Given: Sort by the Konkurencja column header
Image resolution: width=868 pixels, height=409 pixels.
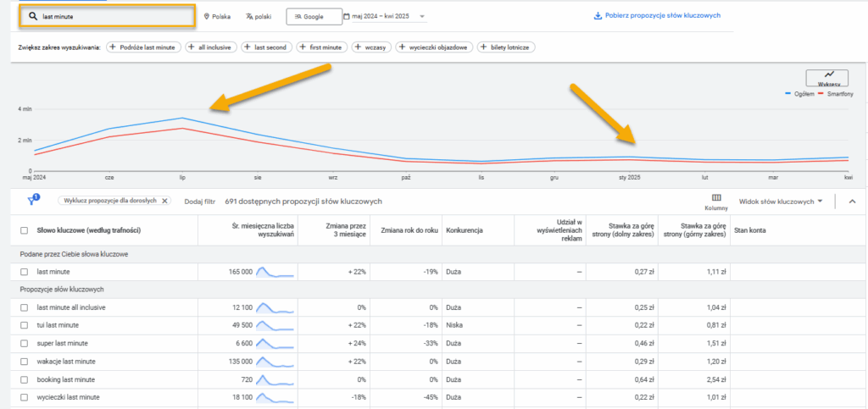Looking at the screenshot, I should [465, 229].
